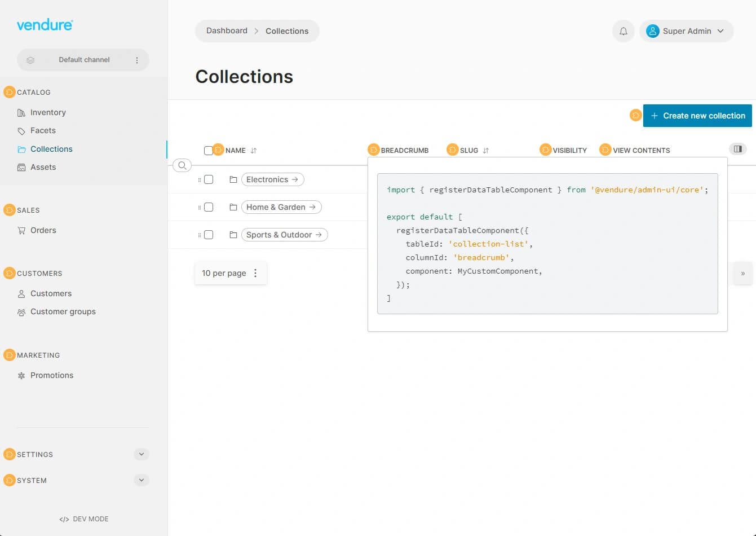Click the Dashboard breadcrumb link
The width and height of the screenshot is (756, 536).
227,31
